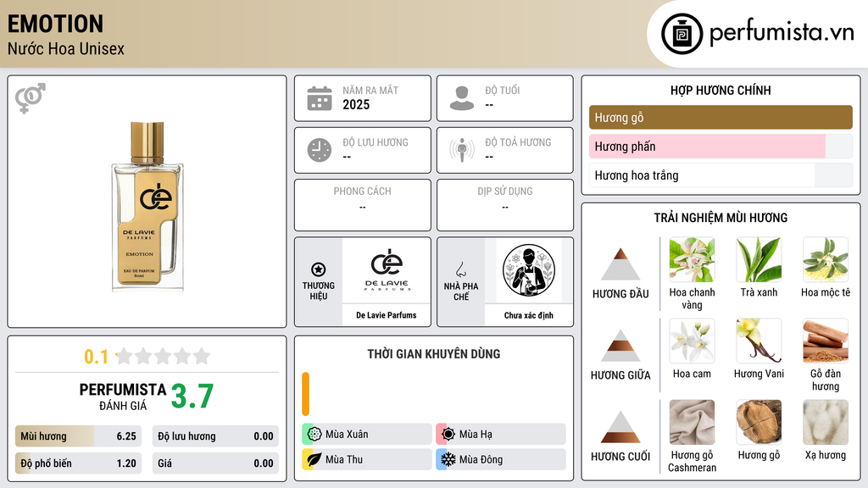Select the Hoa chanh vàng note image

coord(692,260)
